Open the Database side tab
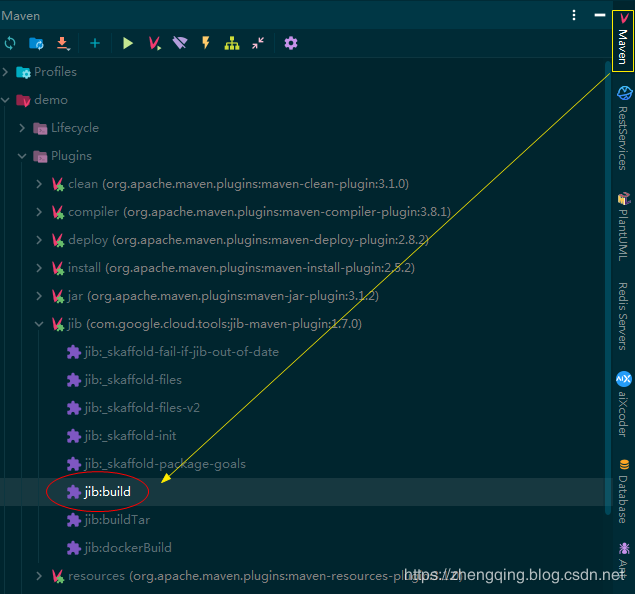The width and height of the screenshot is (635, 594). (624, 491)
